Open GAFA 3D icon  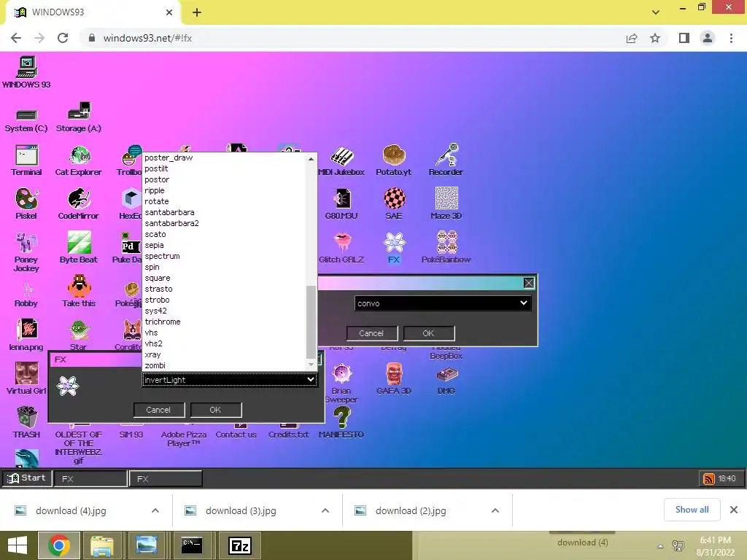tap(394, 374)
